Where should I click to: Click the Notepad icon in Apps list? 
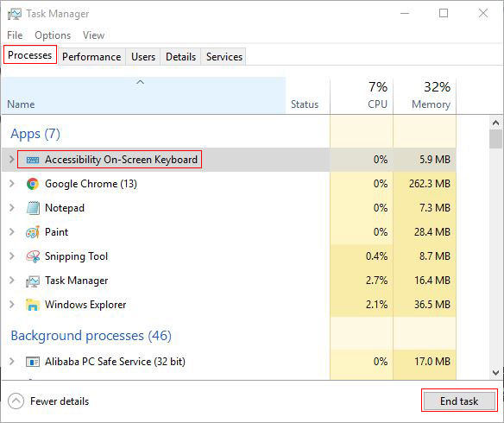[33, 208]
